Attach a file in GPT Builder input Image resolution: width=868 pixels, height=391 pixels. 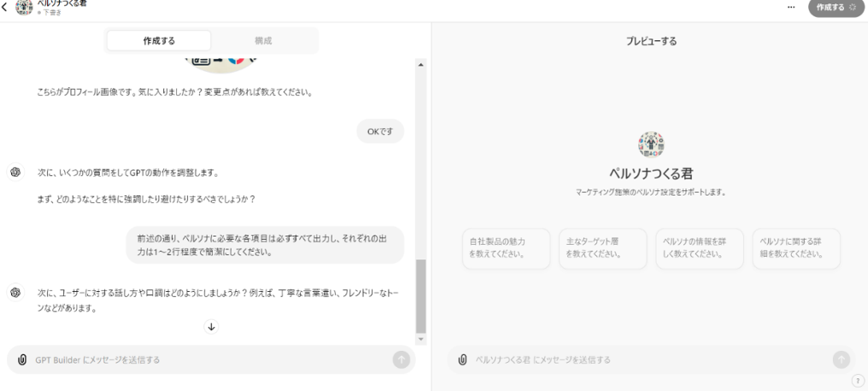[x=22, y=359]
